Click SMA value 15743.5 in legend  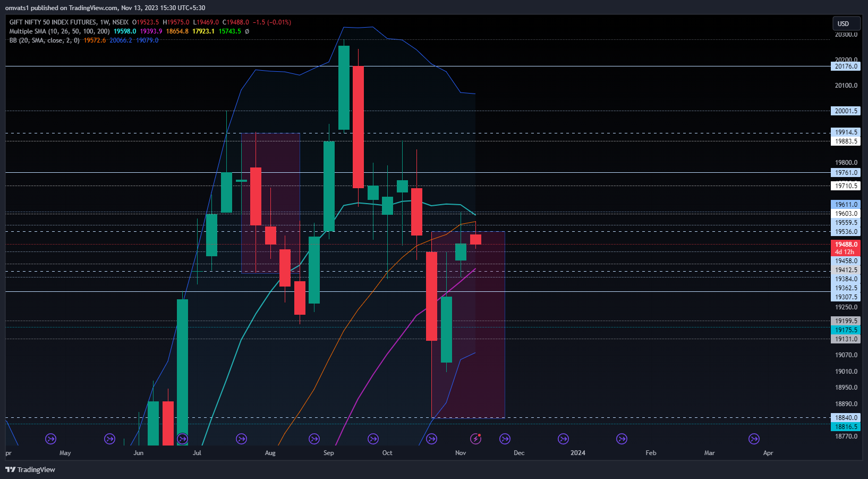230,31
